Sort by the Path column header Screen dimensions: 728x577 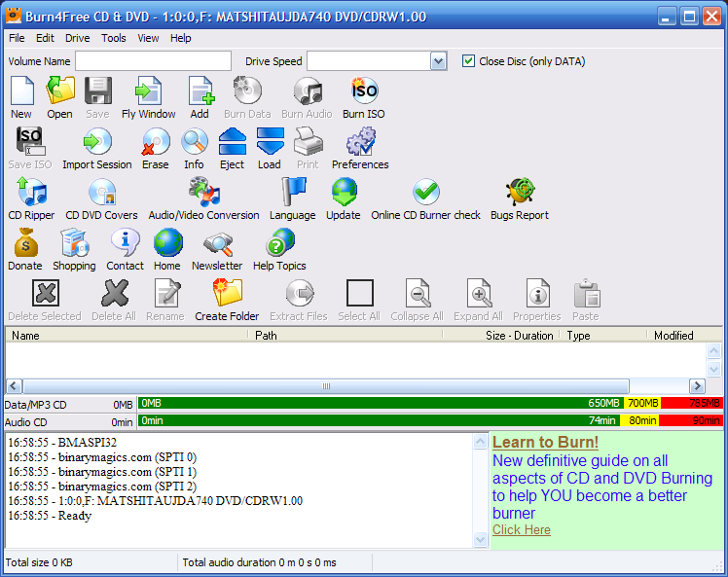(x=345, y=335)
